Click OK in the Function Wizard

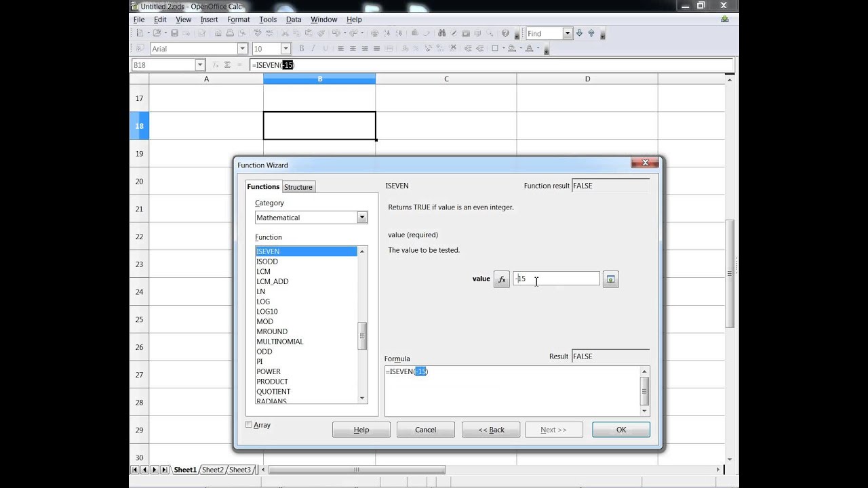point(621,430)
